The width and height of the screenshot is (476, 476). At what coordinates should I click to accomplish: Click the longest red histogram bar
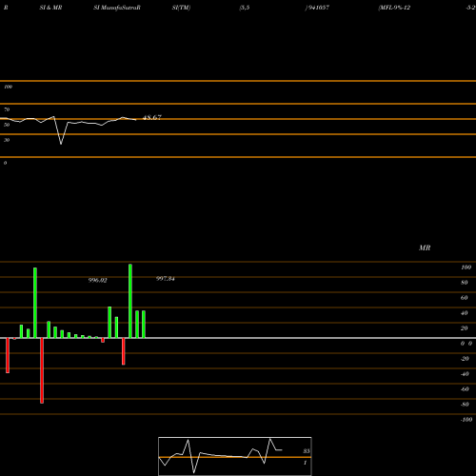(42, 370)
